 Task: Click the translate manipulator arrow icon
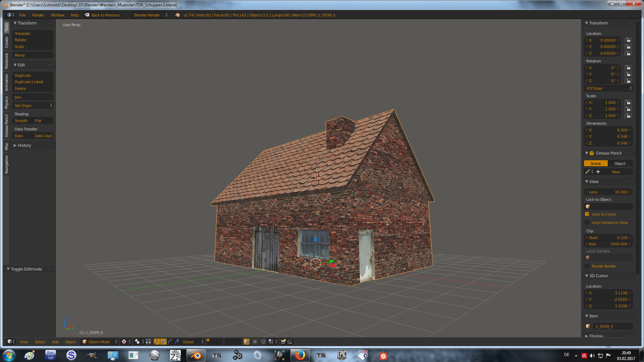pos(163,342)
